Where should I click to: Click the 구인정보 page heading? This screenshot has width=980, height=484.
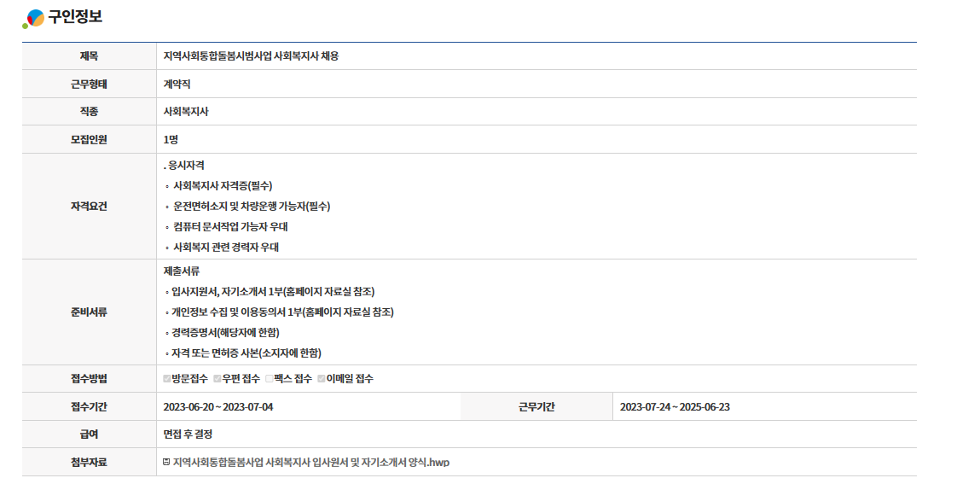[75, 17]
